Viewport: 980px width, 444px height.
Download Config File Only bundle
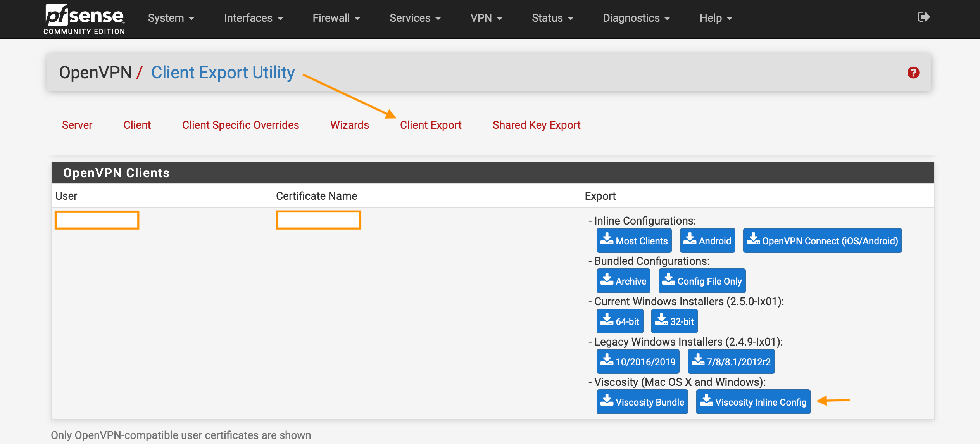(702, 281)
